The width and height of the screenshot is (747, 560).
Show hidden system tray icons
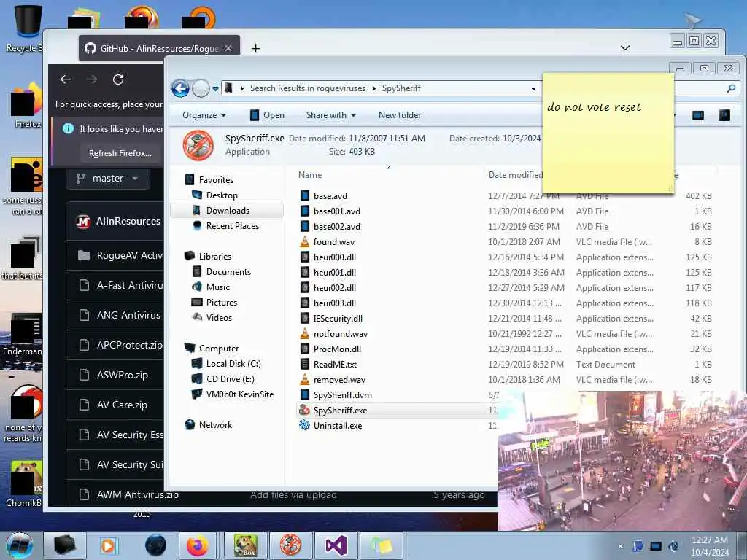(620, 546)
